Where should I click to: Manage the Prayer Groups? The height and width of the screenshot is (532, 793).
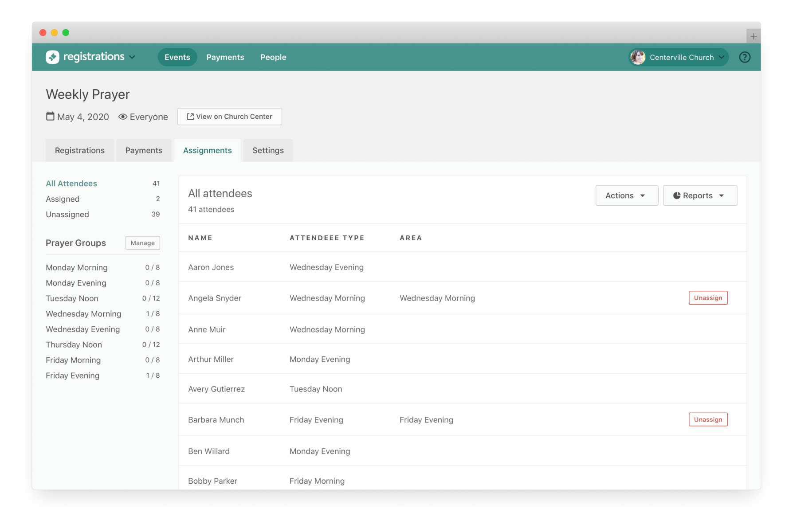point(142,243)
